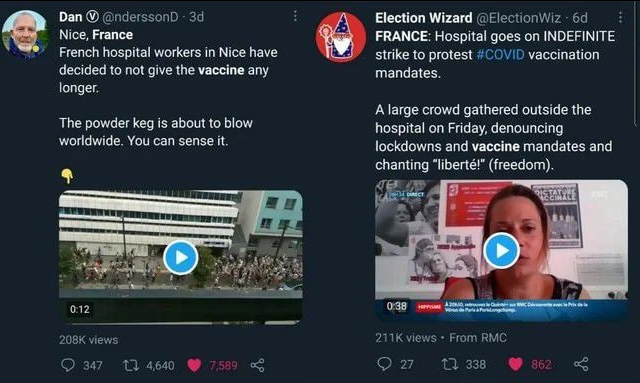
Task: Play the RMC interview video
Action: pos(502,251)
